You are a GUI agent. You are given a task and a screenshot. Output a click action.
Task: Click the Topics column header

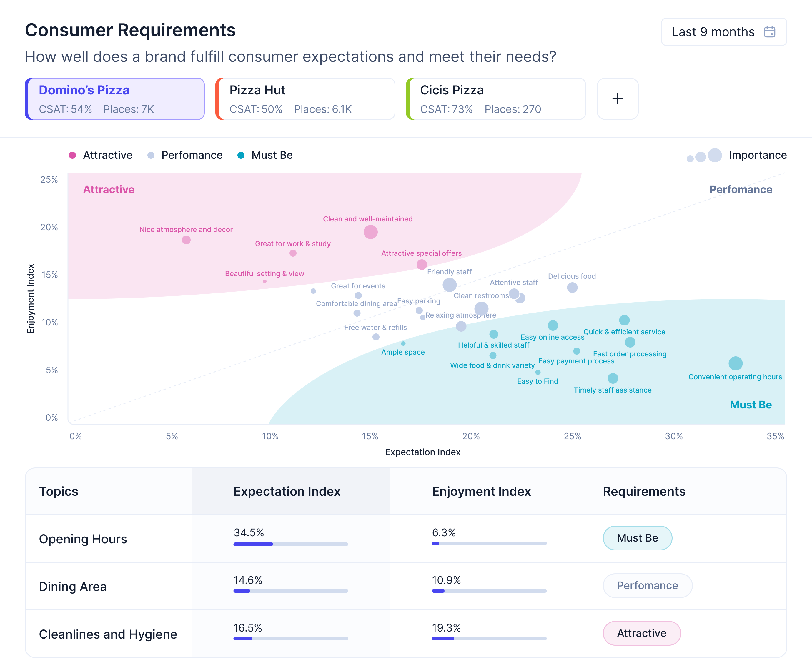[59, 492]
